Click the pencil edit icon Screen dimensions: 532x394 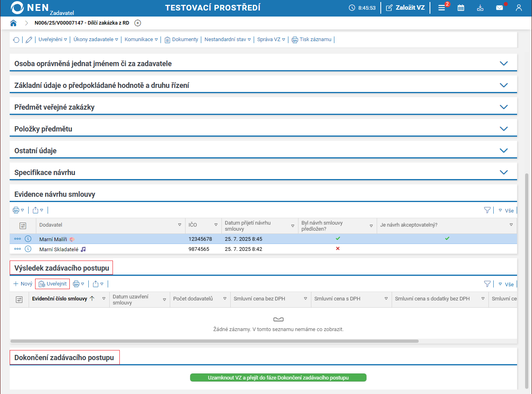click(x=29, y=40)
